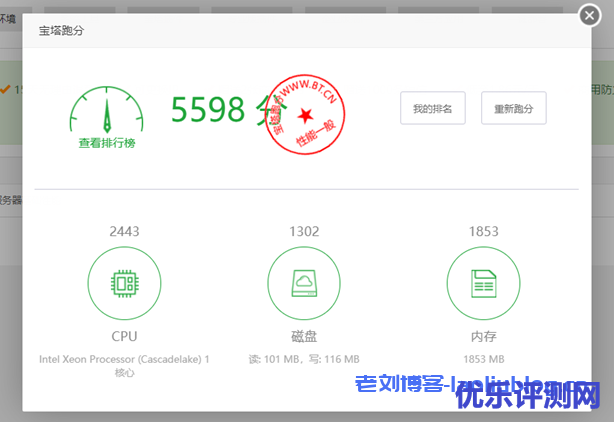Click disk read/write text 读: 101 MB

tap(304, 359)
